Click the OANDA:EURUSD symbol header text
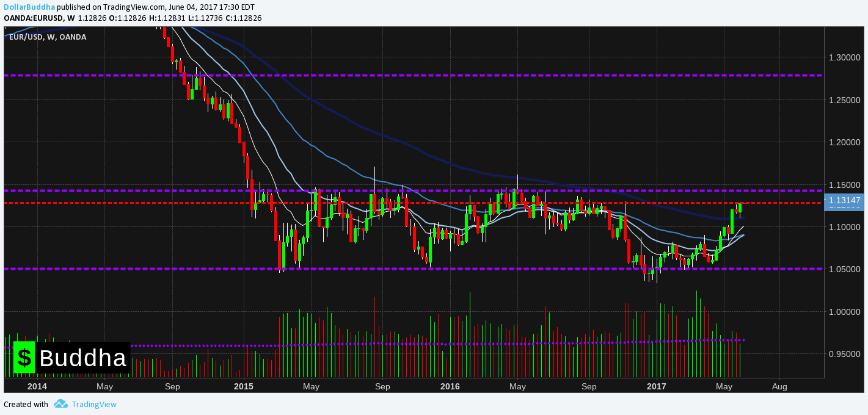868x415 pixels. point(34,18)
